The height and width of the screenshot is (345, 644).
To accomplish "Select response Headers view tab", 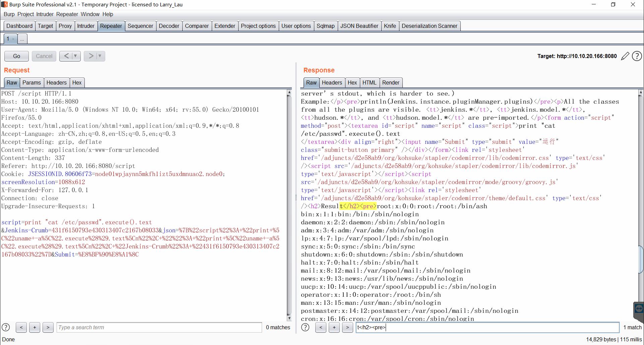I will pyautogui.click(x=332, y=82).
